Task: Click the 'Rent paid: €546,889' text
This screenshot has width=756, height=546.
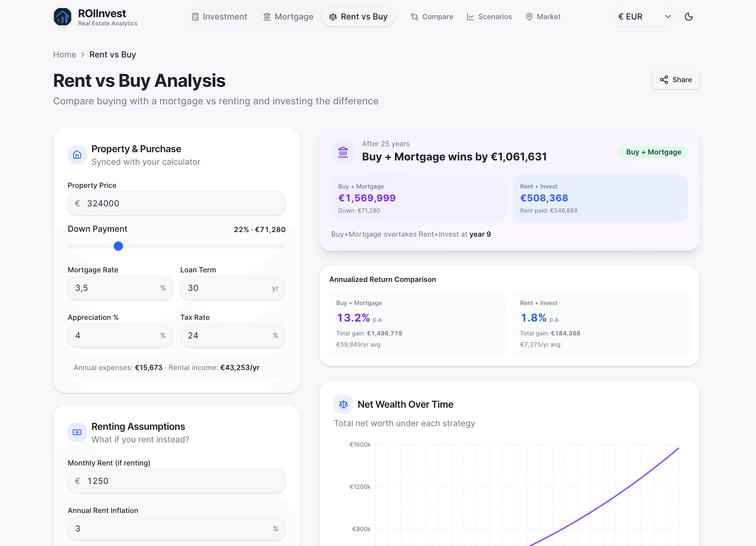Action: 549,211
